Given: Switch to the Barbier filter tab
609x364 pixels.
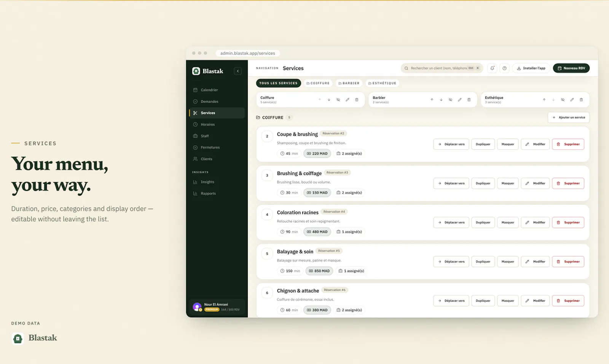Looking at the screenshot, I should (x=349, y=83).
